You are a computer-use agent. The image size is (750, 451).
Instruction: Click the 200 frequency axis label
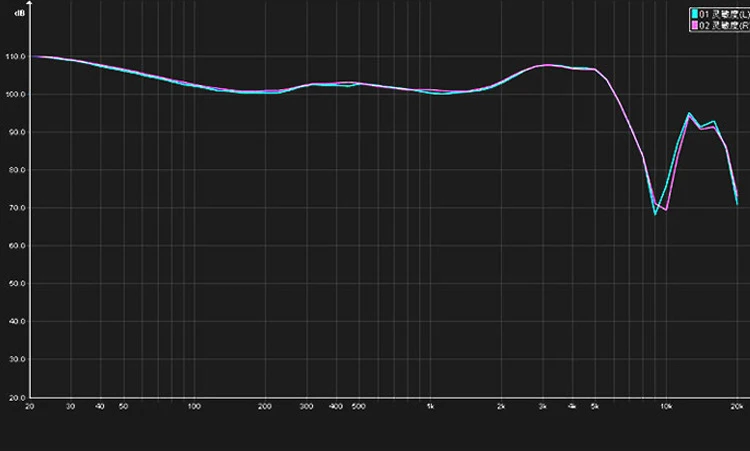pos(265,407)
